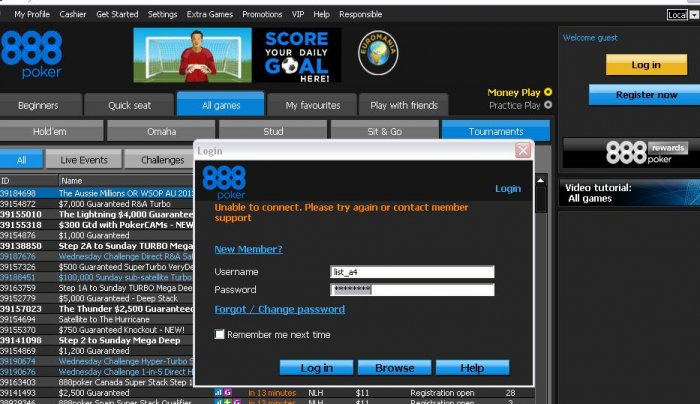Click the blue bar-chart icon in $2,500 Guaranteed row

[218, 392]
